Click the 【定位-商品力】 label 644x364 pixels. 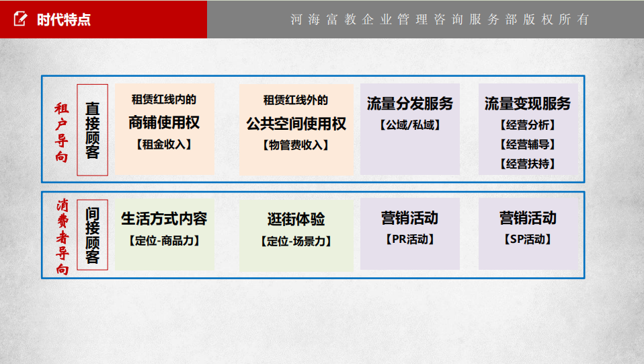pyautogui.click(x=164, y=241)
